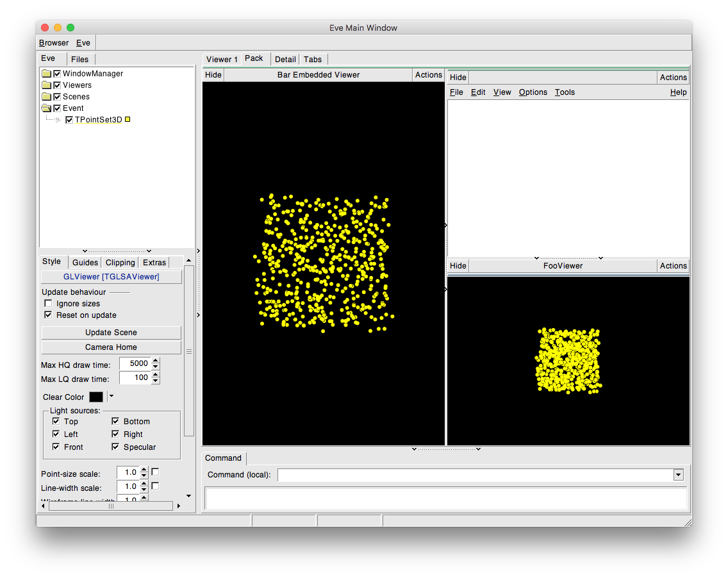
Task: Uncheck Reset on update option
Action: pos(48,315)
